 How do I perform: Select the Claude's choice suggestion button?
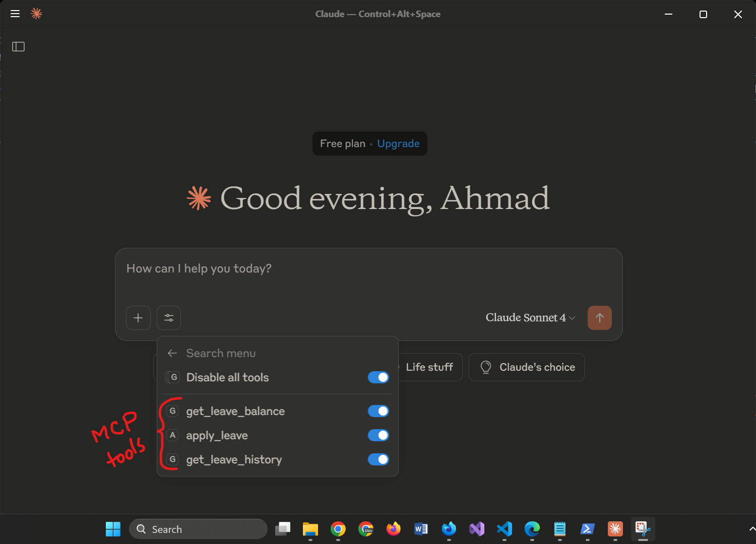click(x=527, y=367)
